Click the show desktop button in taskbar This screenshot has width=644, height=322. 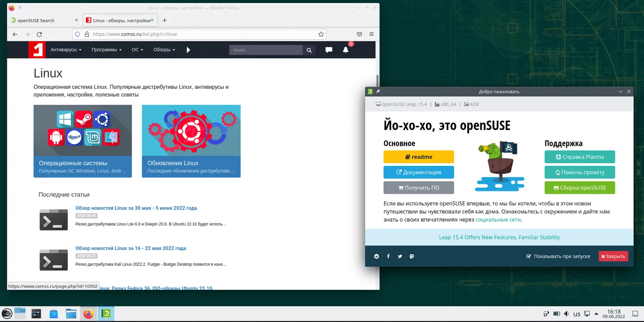[635, 314]
